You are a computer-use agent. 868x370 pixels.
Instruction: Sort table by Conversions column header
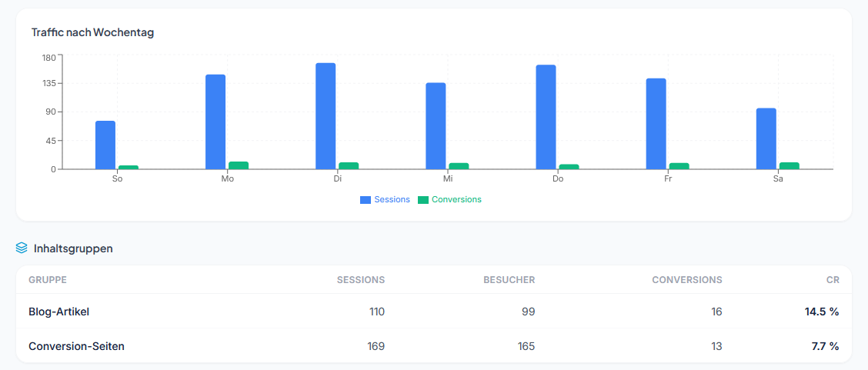(x=686, y=280)
